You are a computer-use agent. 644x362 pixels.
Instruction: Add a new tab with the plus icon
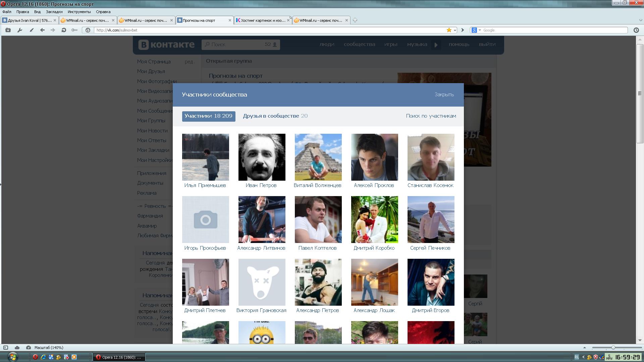(x=355, y=20)
